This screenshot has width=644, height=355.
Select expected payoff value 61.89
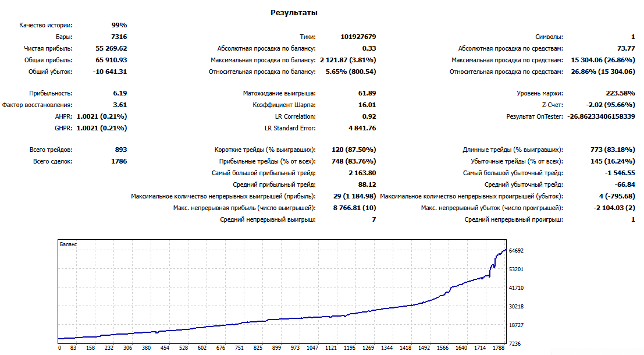[367, 93]
